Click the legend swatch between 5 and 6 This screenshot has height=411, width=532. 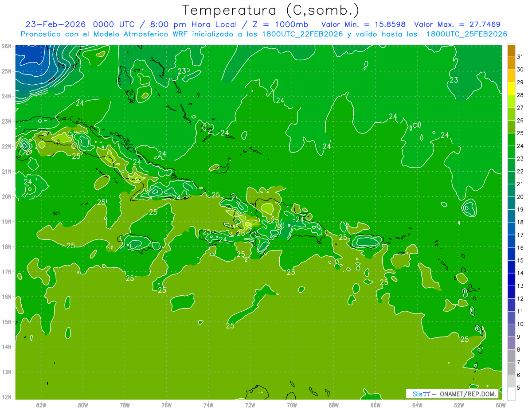511,381
